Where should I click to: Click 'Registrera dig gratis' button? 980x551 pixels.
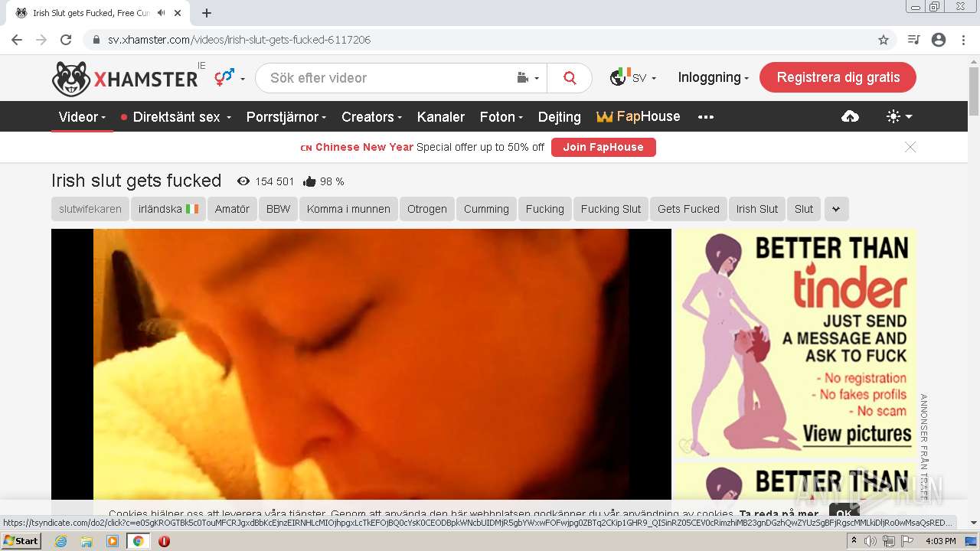(x=838, y=77)
